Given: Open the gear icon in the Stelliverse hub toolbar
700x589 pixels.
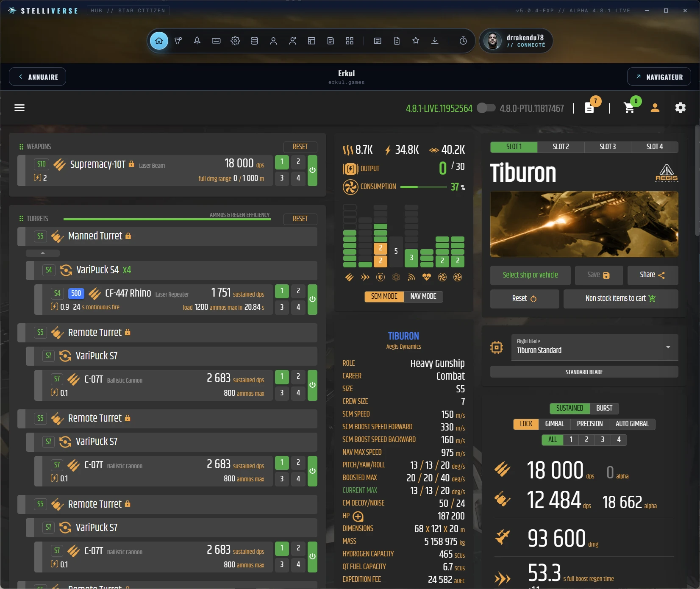Looking at the screenshot, I should coord(235,41).
